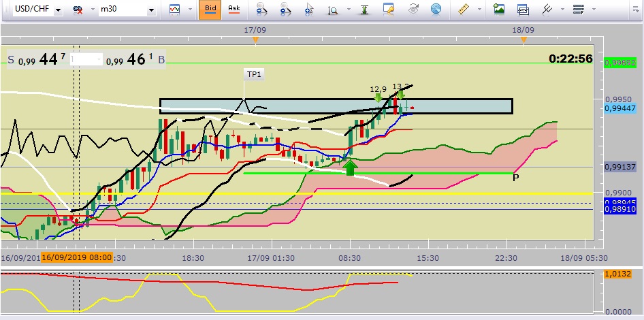Click the unlink chart chain icon
644x320 pixels.
pos(78,10)
